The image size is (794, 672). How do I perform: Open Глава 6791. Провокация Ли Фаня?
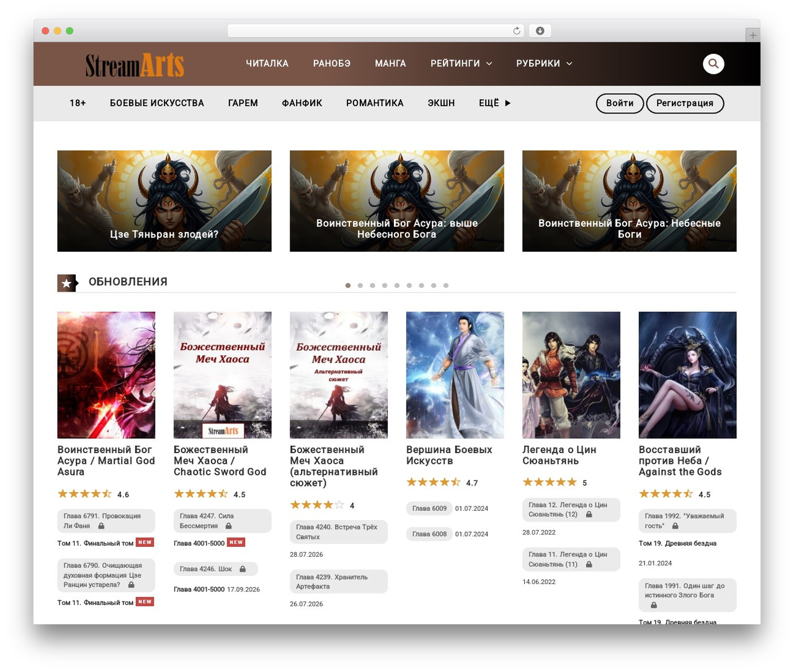(x=106, y=521)
